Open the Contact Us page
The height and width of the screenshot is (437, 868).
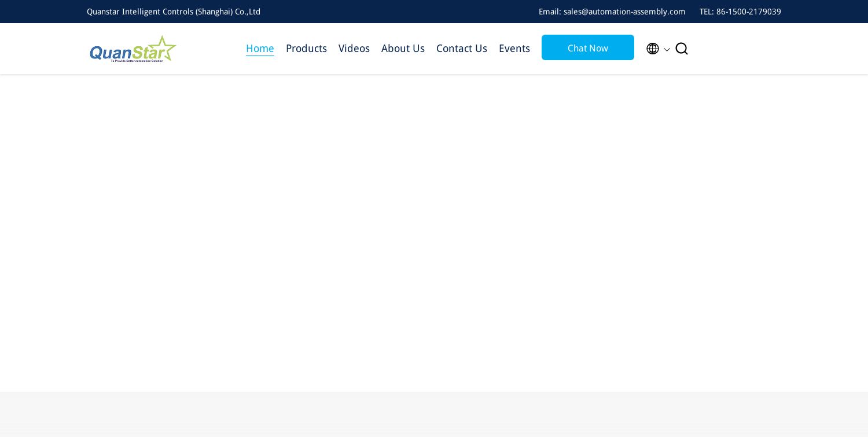coord(462,49)
